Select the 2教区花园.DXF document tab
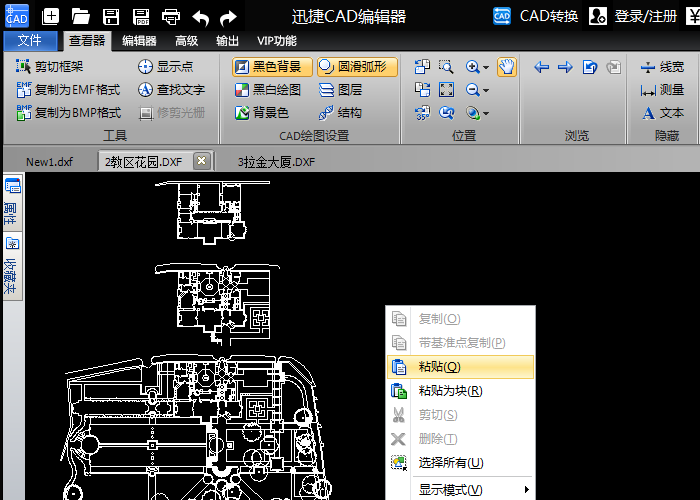 click(x=144, y=162)
